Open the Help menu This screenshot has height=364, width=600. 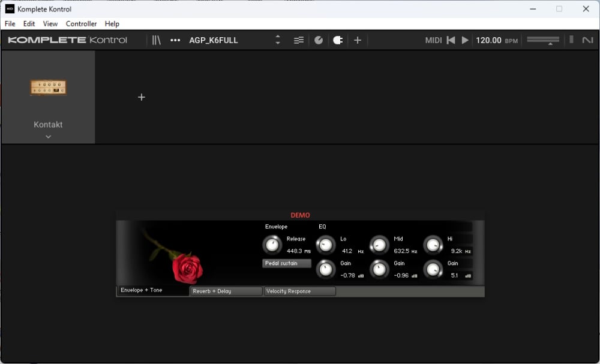112,24
